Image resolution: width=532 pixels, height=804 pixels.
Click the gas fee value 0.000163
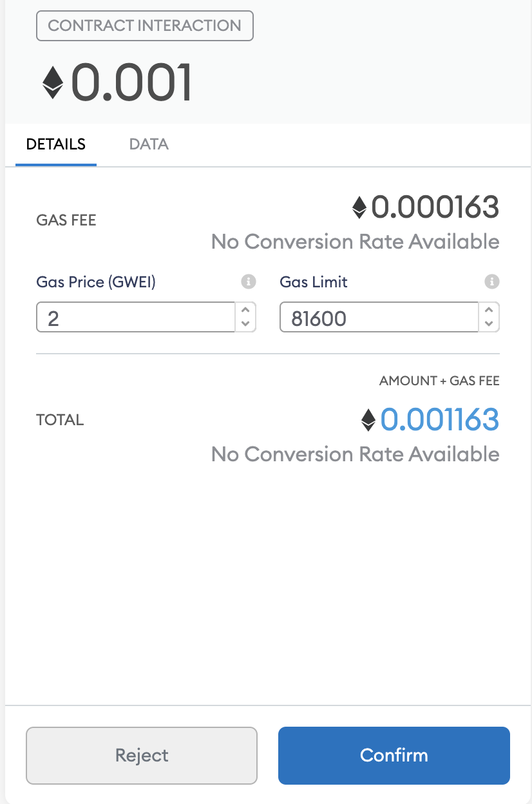pyautogui.click(x=435, y=207)
